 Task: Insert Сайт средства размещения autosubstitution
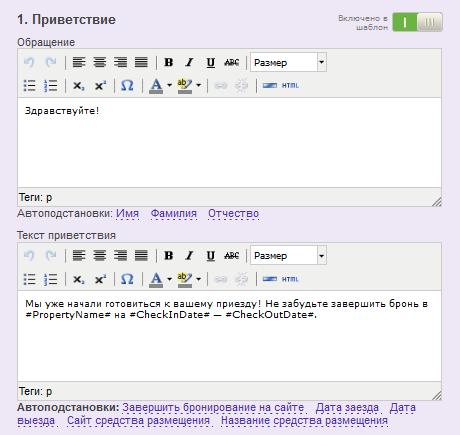138,421
